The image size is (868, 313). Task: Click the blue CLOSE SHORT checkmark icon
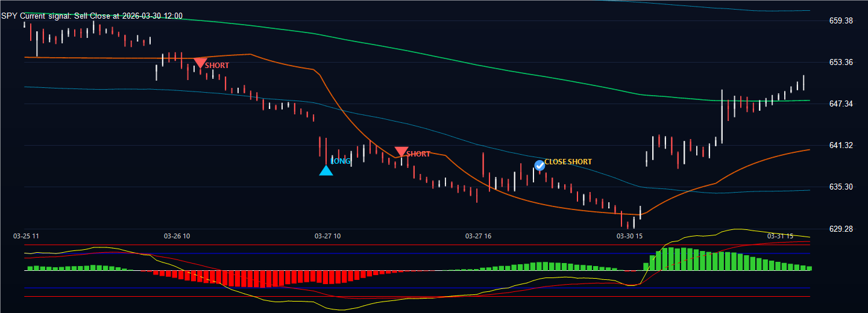tap(539, 165)
